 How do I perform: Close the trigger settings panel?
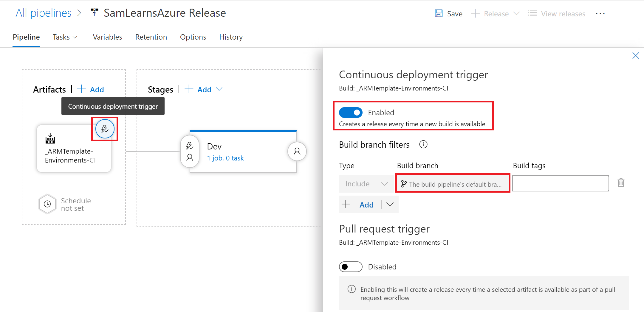[635, 56]
